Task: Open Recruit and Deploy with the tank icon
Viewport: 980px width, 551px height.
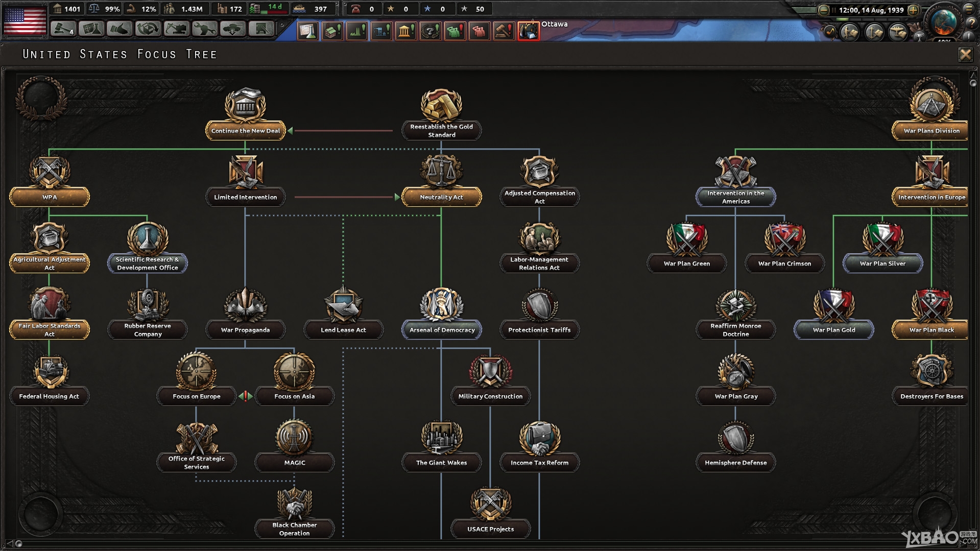Action: 232,29
